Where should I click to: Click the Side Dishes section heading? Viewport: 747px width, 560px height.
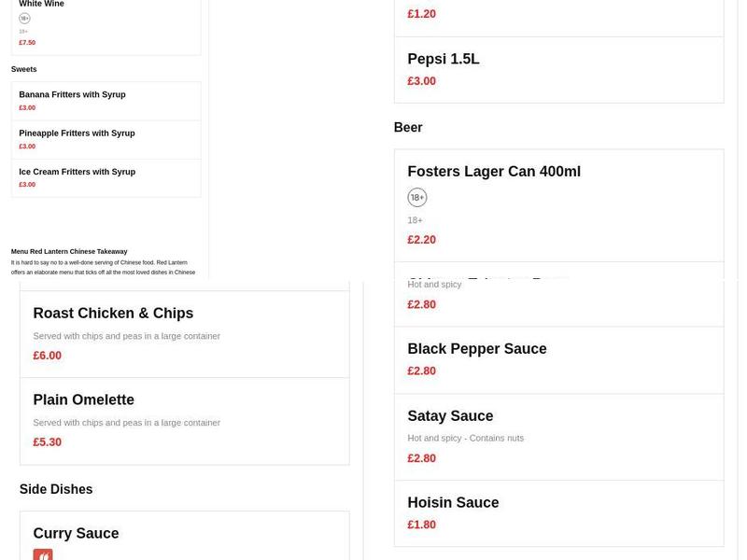[x=56, y=490]
